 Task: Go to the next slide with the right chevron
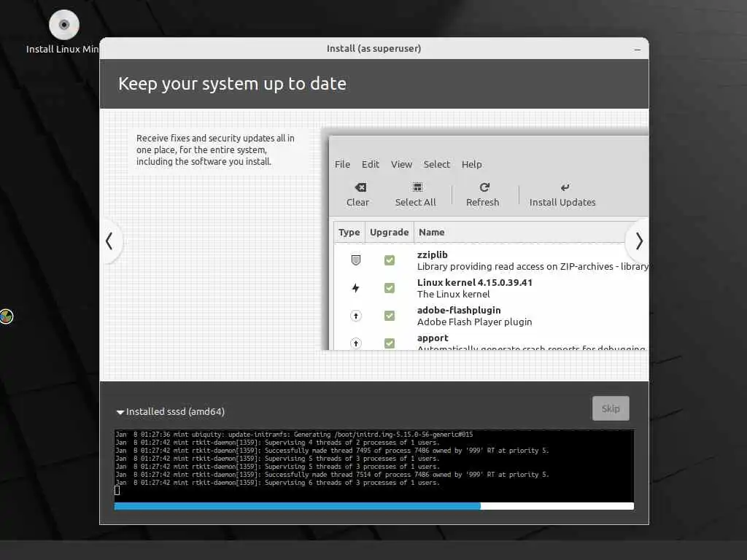click(x=639, y=241)
